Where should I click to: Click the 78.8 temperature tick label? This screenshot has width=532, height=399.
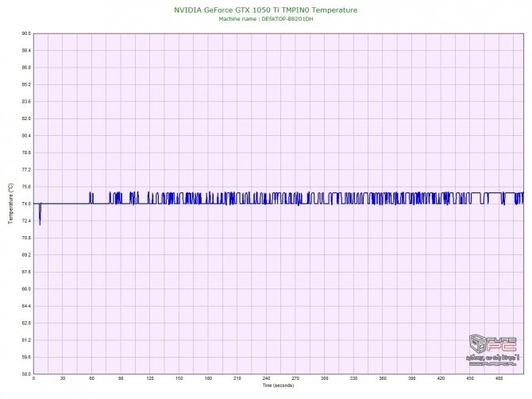[x=26, y=153]
